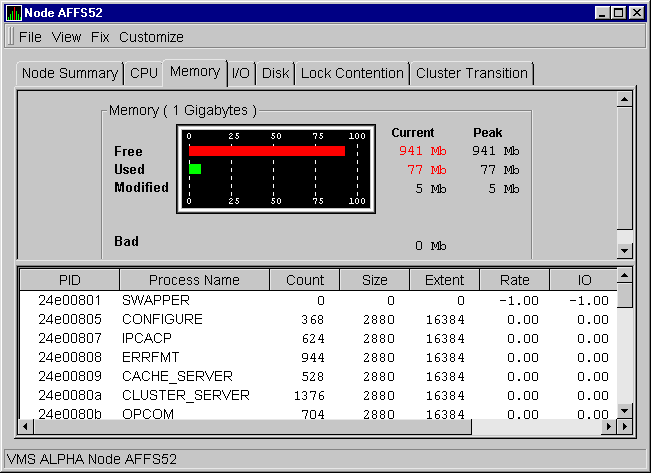Open the View menu
This screenshot has height=473, width=651.
66,37
